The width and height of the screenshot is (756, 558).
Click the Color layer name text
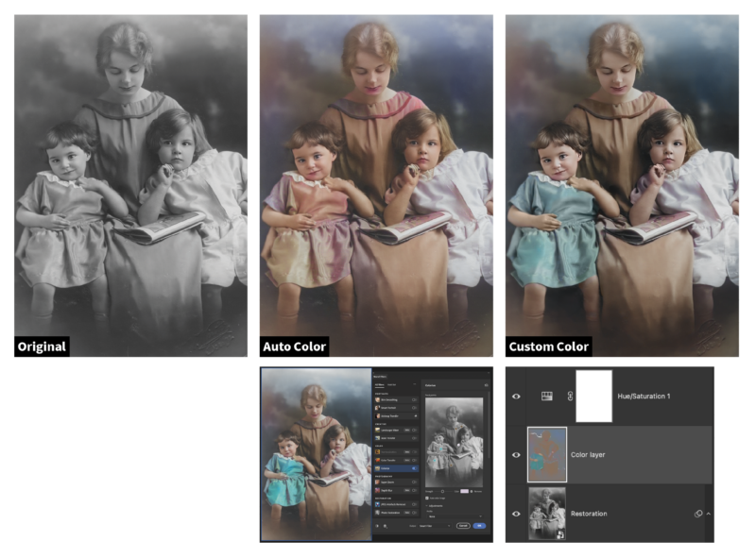pos(588,454)
